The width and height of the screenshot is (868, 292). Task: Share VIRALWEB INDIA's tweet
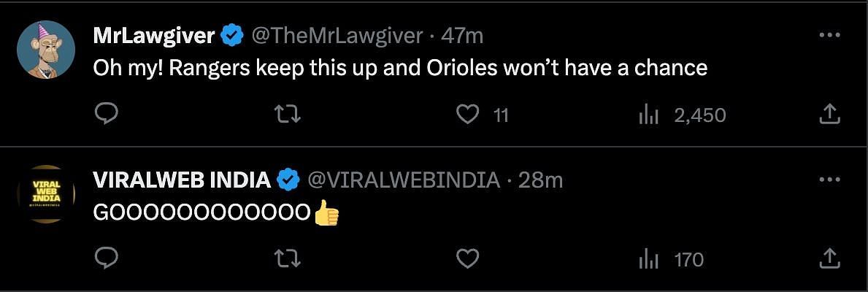click(829, 258)
